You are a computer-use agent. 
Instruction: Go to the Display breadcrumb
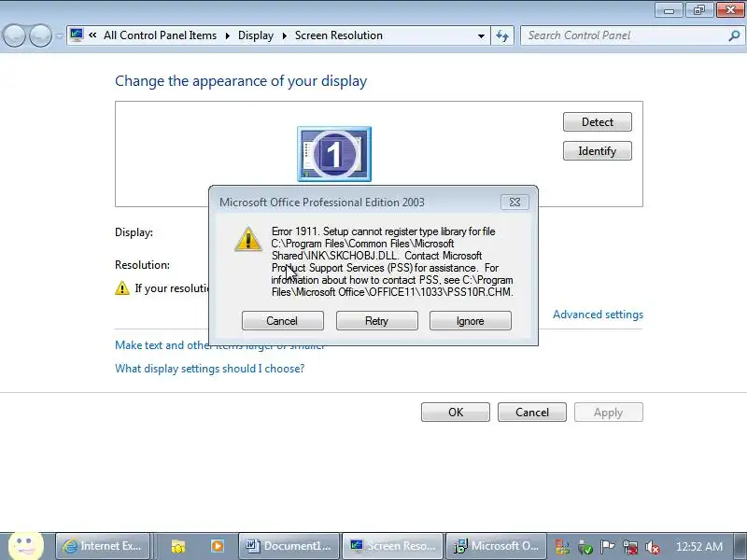point(256,35)
